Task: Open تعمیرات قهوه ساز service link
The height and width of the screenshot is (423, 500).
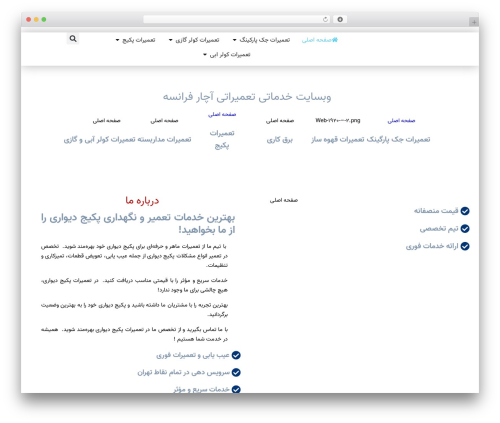Action: [338, 139]
